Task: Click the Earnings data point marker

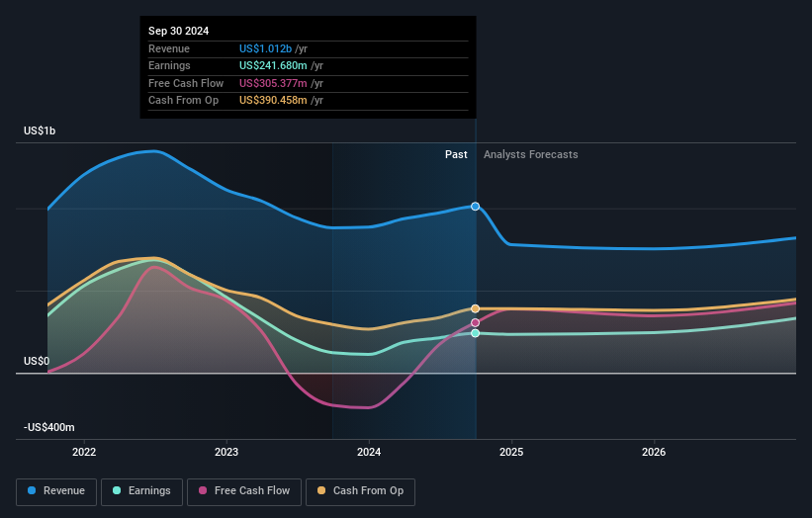Action: point(475,333)
